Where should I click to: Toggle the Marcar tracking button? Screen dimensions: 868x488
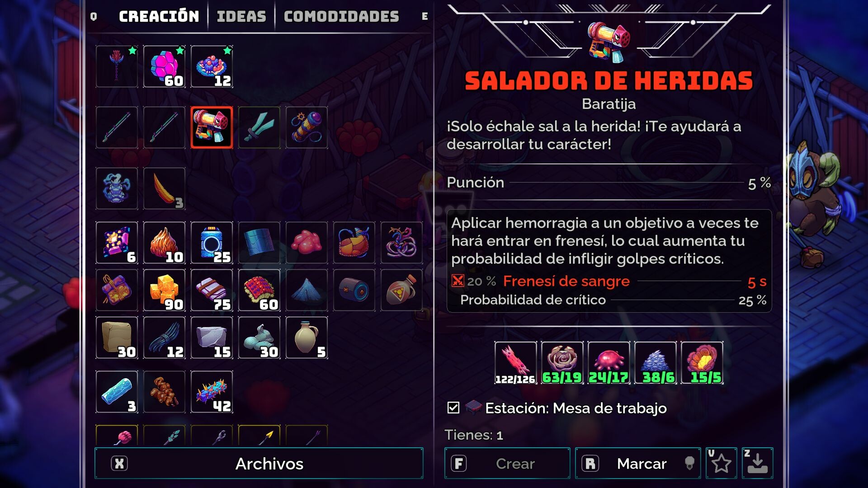point(638,463)
